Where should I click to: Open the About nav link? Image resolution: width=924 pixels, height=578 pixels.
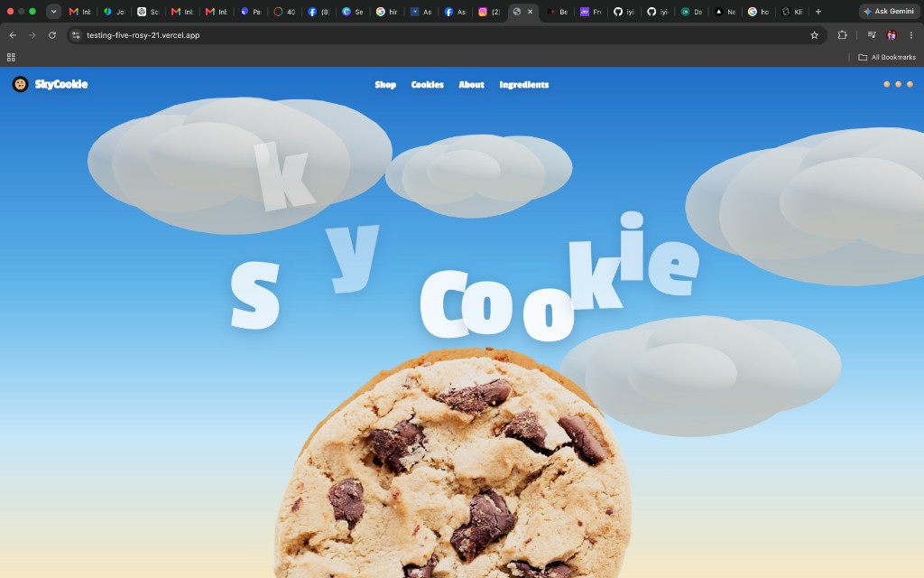(x=471, y=85)
